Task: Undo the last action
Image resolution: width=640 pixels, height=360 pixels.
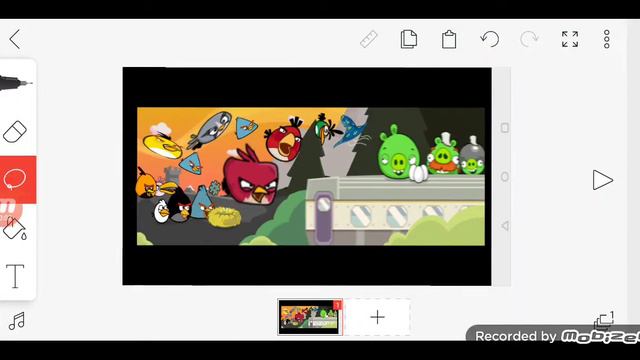Action: point(489,39)
